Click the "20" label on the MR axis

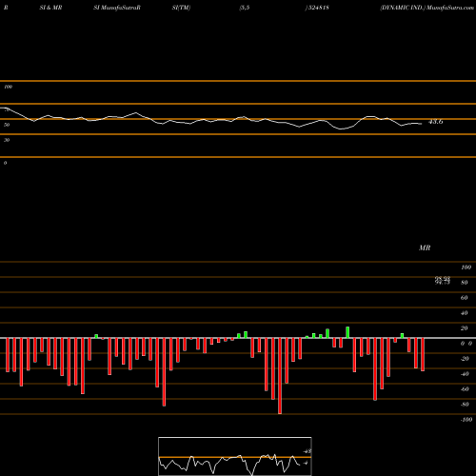[464, 328]
